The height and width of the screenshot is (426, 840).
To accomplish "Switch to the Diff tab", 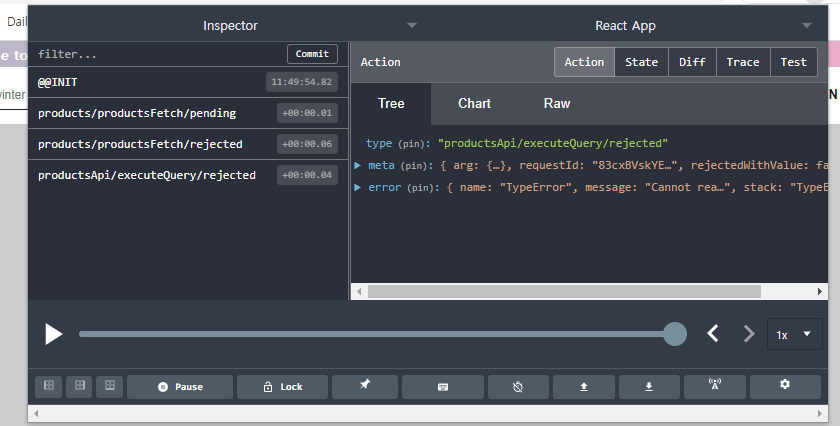I will (692, 62).
